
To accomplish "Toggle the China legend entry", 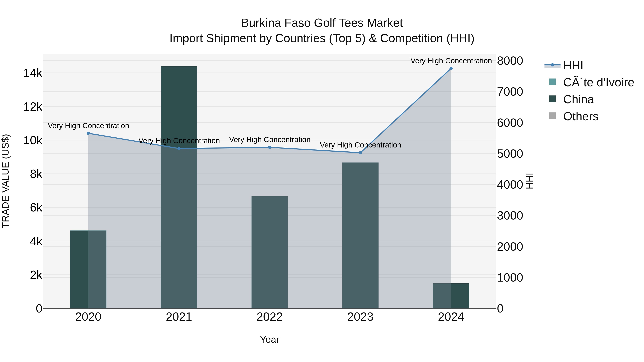I will point(572,99).
